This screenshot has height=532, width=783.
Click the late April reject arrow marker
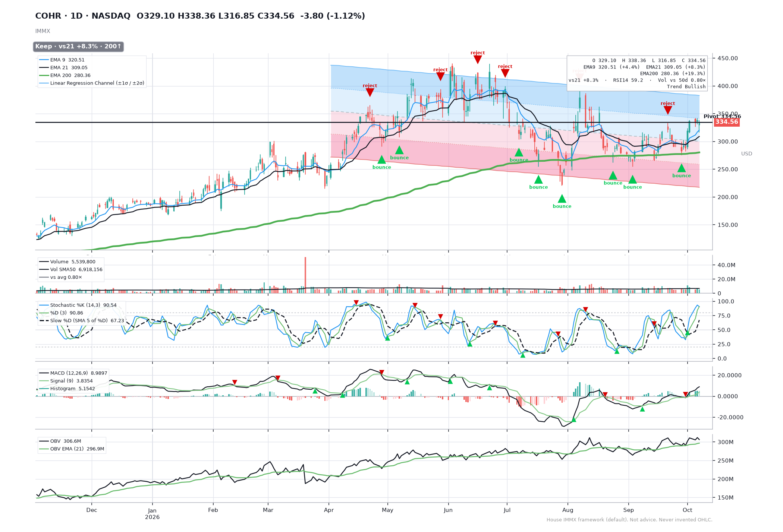point(370,92)
